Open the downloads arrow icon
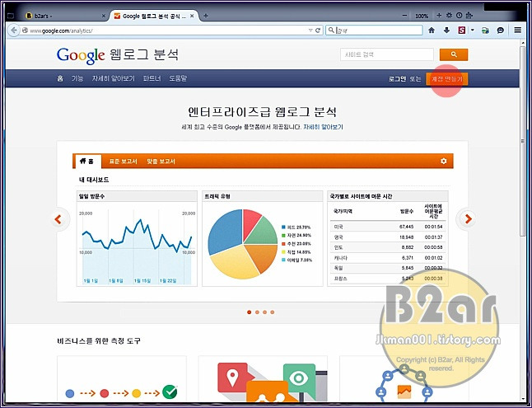This screenshot has width=532, height=408. tap(446, 30)
